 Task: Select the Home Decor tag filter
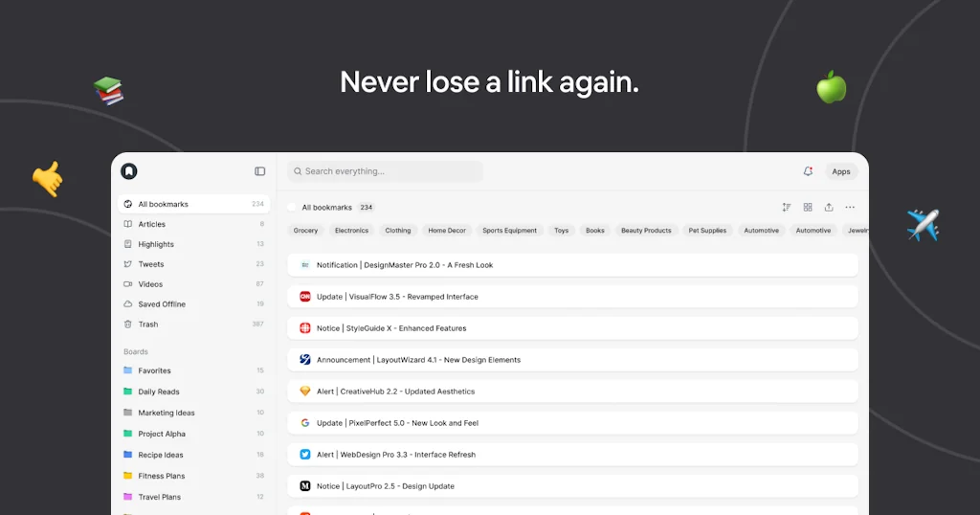(x=447, y=231)
